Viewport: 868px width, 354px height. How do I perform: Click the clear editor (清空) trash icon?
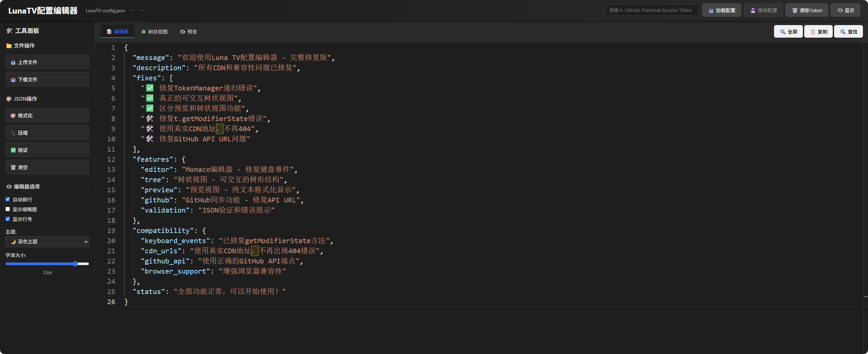pos(13,168)
